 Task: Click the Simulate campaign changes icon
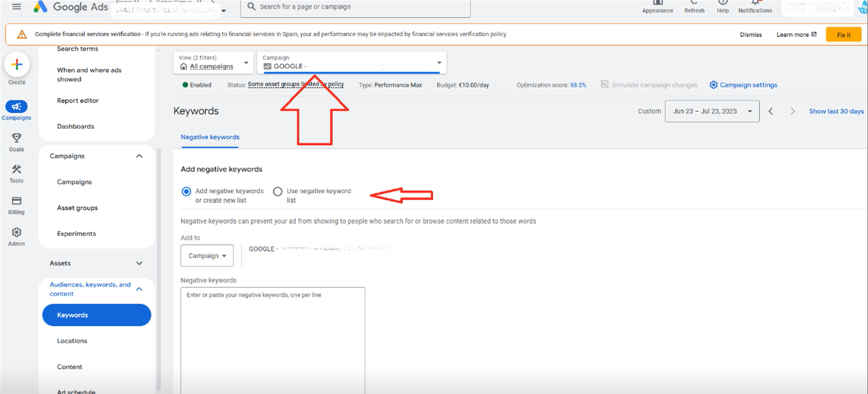[605, 84]
